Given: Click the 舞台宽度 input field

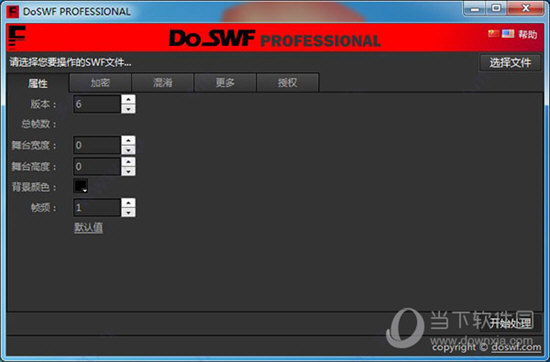Looking at the screenshot, I should [97, 145].
